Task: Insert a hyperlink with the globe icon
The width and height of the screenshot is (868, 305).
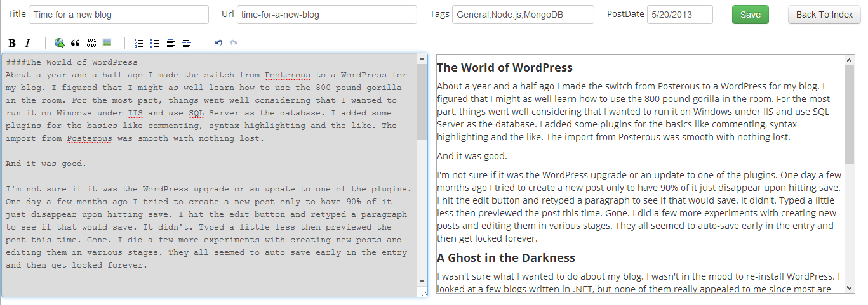Action: click(x=60, y=43)
